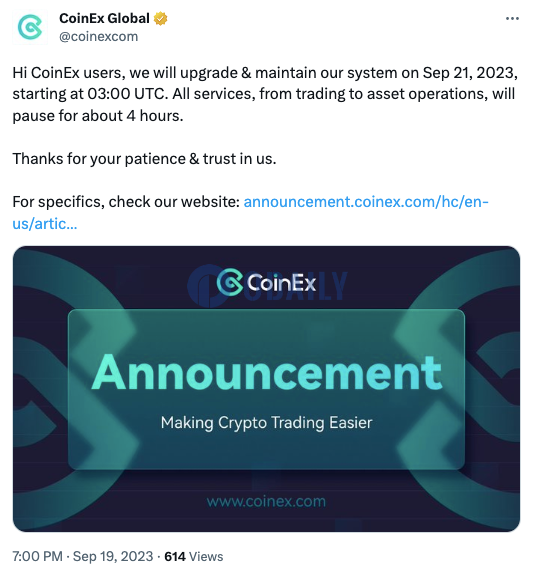Click the Announcement heading in image
Screen dimensions: 535x573
(267, 373)
